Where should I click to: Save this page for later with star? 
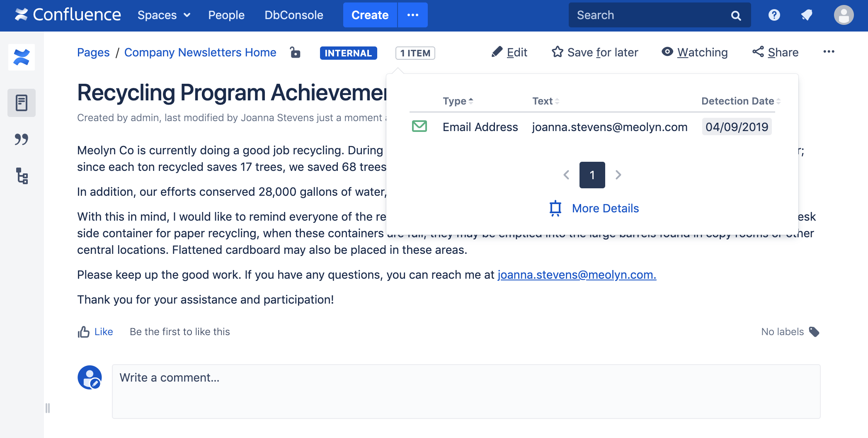[595, 52]
